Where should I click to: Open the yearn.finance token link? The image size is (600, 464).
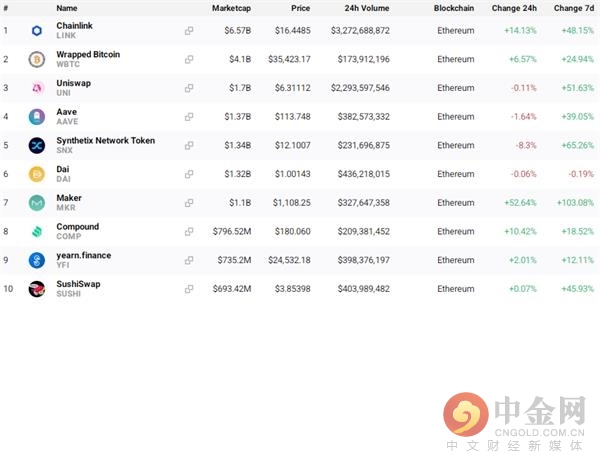click(84, 255)
